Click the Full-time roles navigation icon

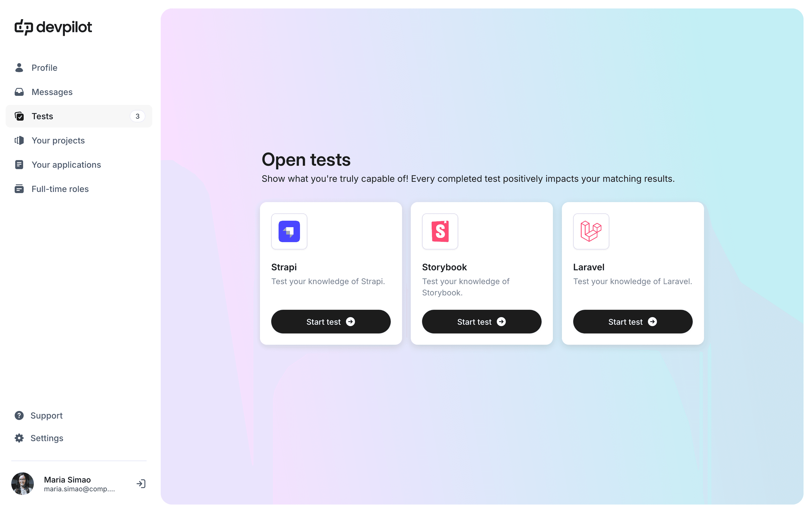pyautogui.click(x=19, y=189)
